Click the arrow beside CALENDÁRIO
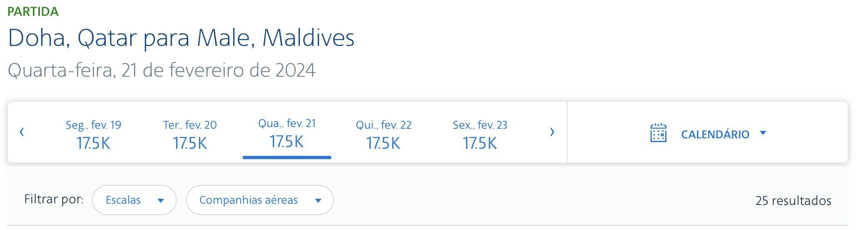Viewport: 868px width, 230px height. [x=763, y=133]
